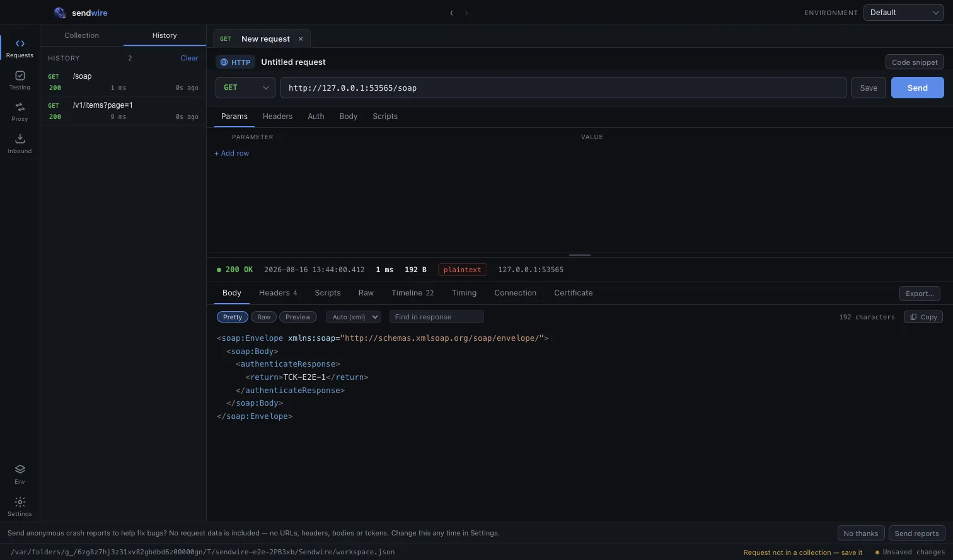Open the Env sidebar section
953x560 pixels.
click(20, 474)
